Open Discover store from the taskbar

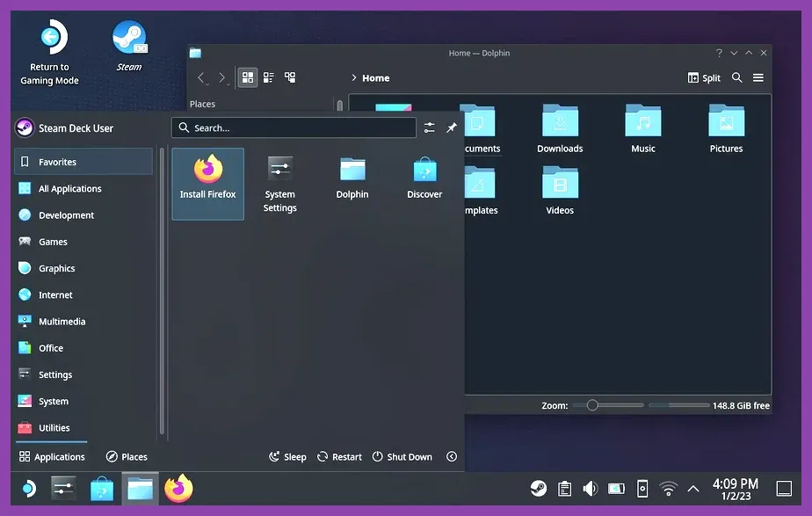102,489
